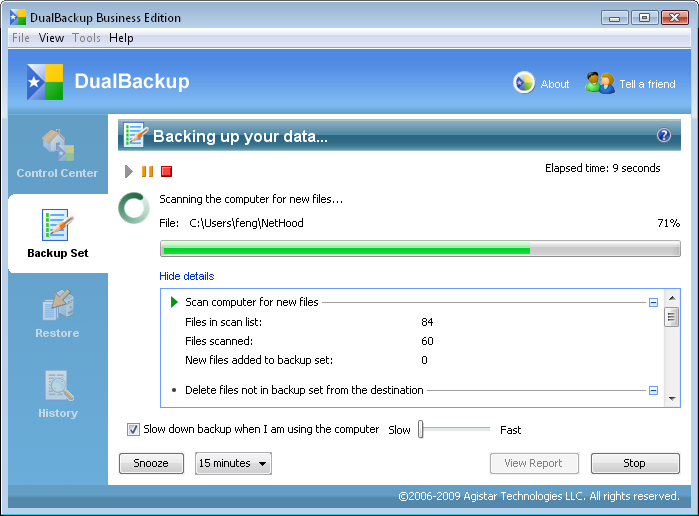This screenshot has height=516, width=699.
Task: Click the details scrollbar thumb
Action: click(x=672, y=317)
